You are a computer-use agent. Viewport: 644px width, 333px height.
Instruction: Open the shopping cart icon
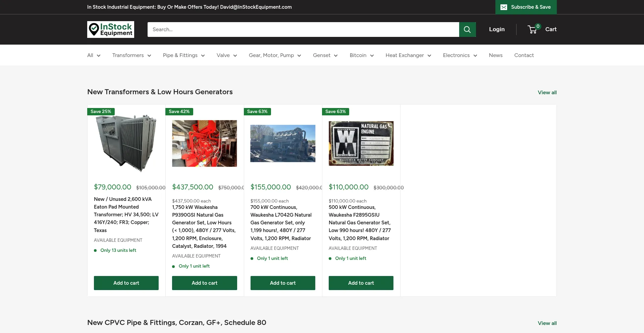[x=533, y=30]
